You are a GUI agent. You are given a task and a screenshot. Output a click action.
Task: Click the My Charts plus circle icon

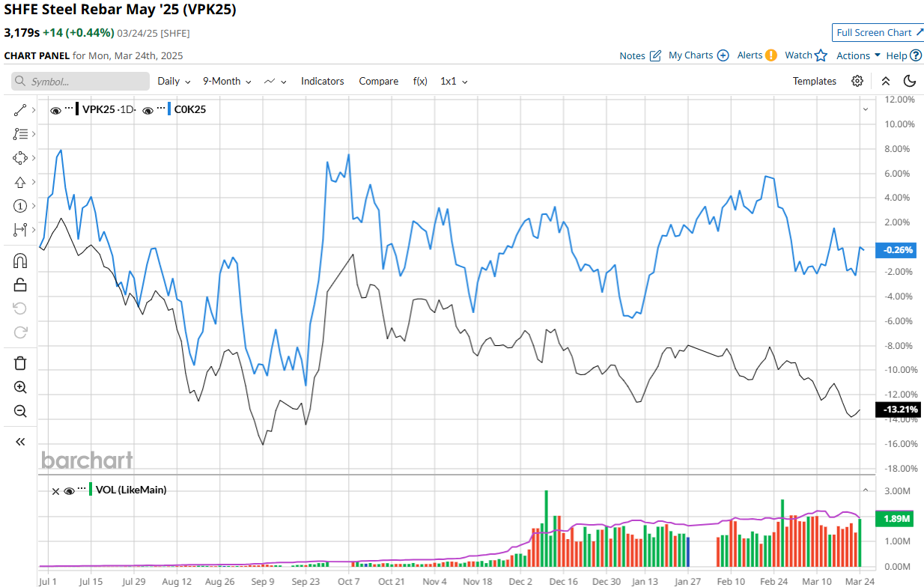(723, 55)
